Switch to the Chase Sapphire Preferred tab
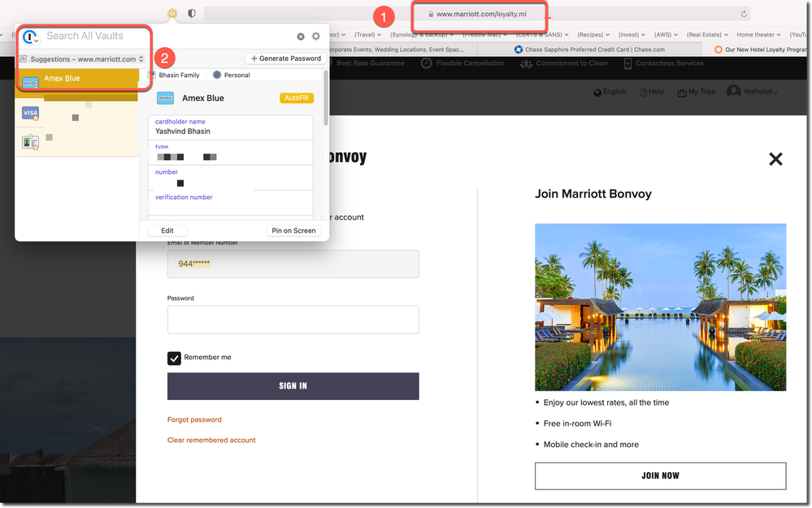Screen dimensions: 812x508 (593, 50)
